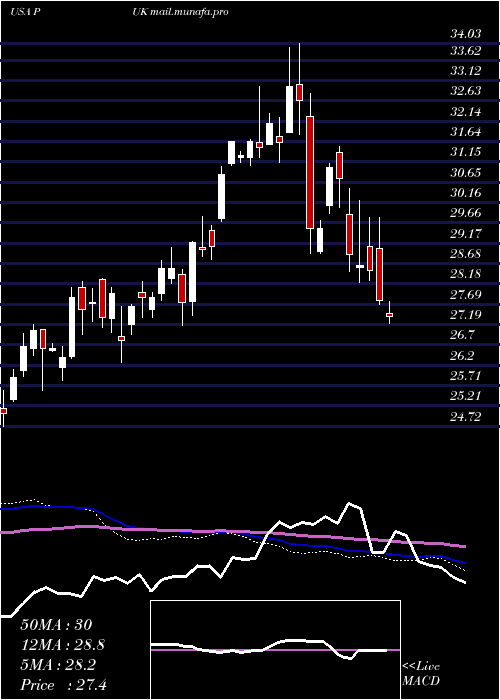The width and height of the screenshot is (500, 700).
Task: Click the 28.68 price axis label
Action: click(x=465, y=254)
